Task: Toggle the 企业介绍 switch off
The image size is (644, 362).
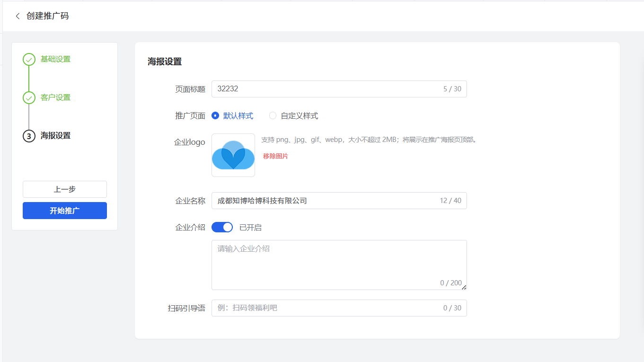Action: coord(222,227)
